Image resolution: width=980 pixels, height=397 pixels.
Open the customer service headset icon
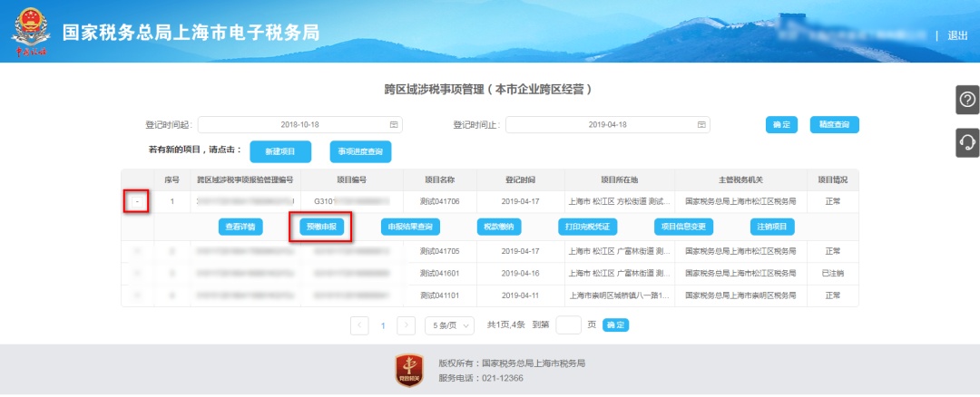point(968,142)
